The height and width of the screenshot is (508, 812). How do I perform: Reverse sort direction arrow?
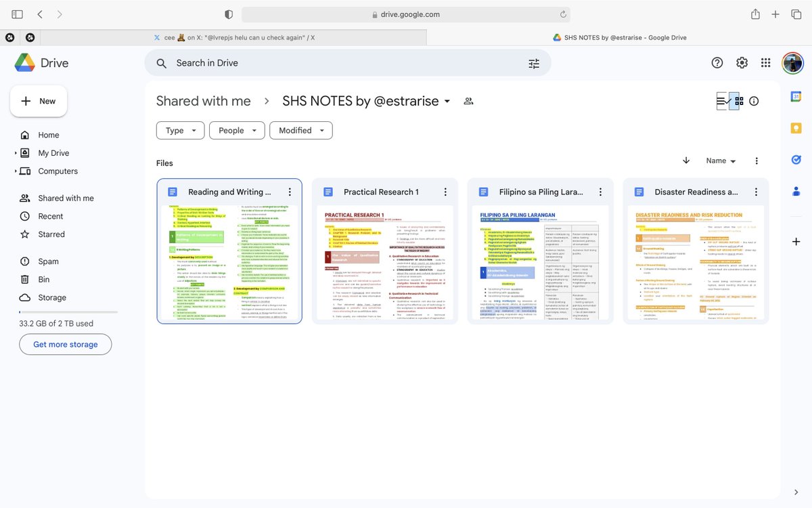686,161
